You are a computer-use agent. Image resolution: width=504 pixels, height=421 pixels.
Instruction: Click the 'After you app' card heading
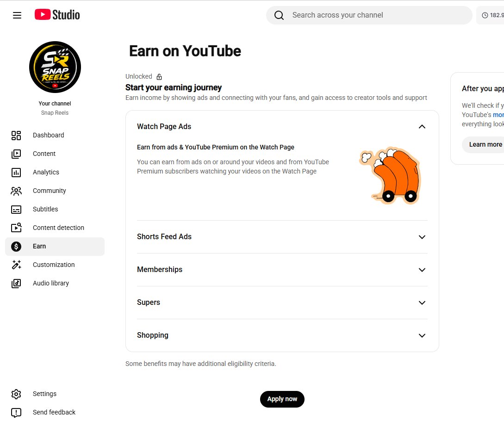click(483, 89)
